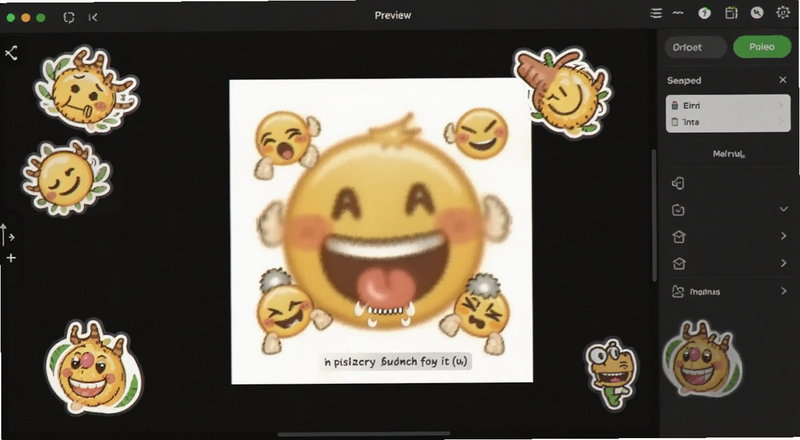Viewport: 800px width, 440px height.
Task: Click the circled arrow markup icon in the toolbar
Action: tap(757, 13)
